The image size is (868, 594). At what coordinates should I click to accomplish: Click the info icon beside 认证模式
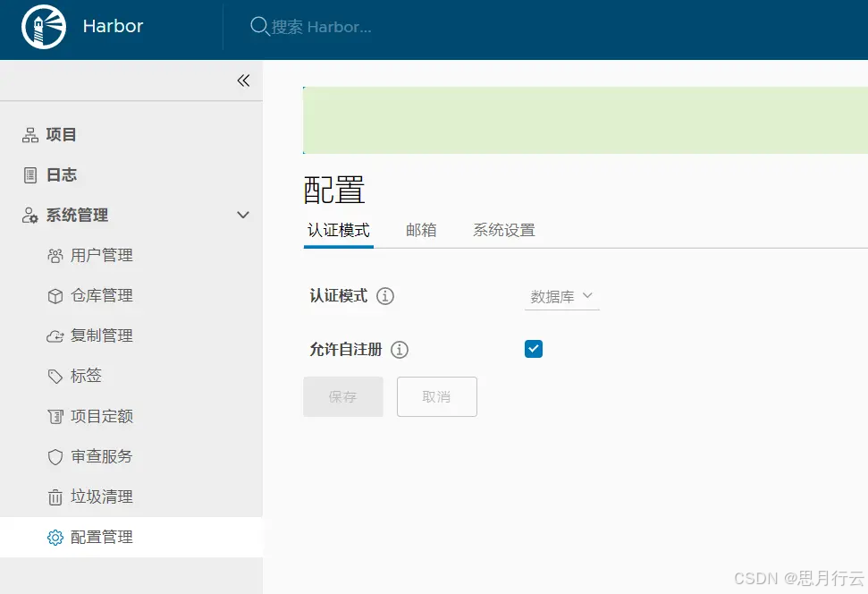385,296
